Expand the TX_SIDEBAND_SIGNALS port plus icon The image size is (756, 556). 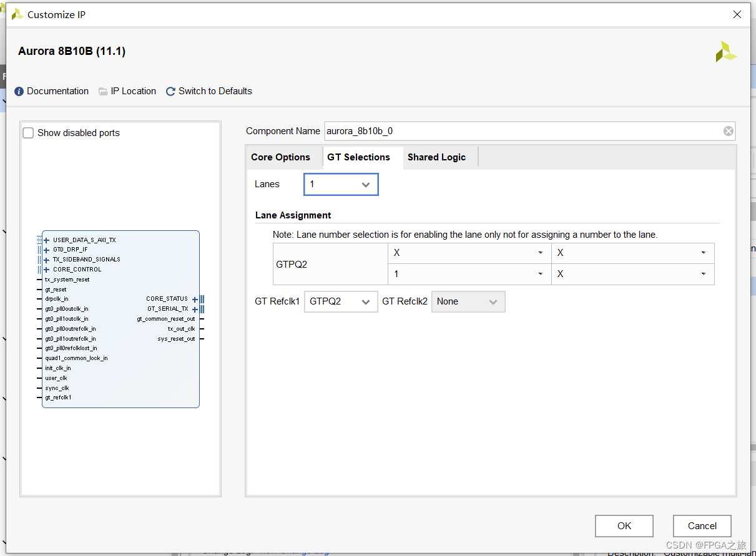(46, 260)
